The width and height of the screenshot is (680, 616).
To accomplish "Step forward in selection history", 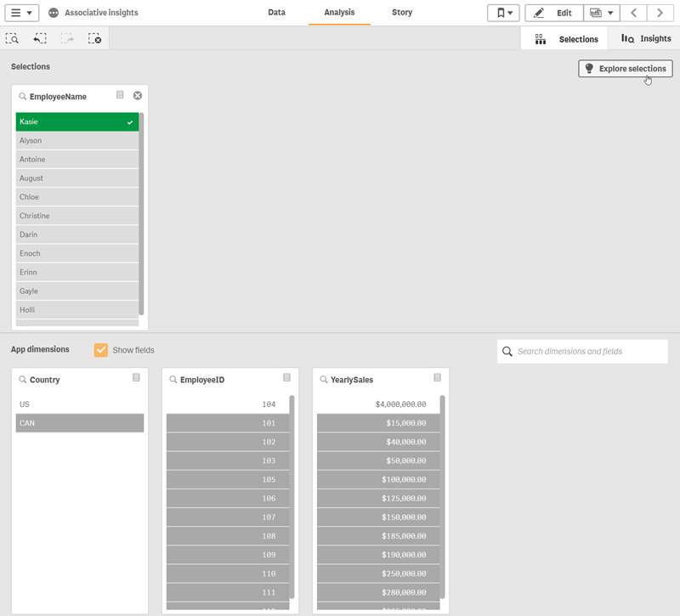I will click(x=66, y=38).
